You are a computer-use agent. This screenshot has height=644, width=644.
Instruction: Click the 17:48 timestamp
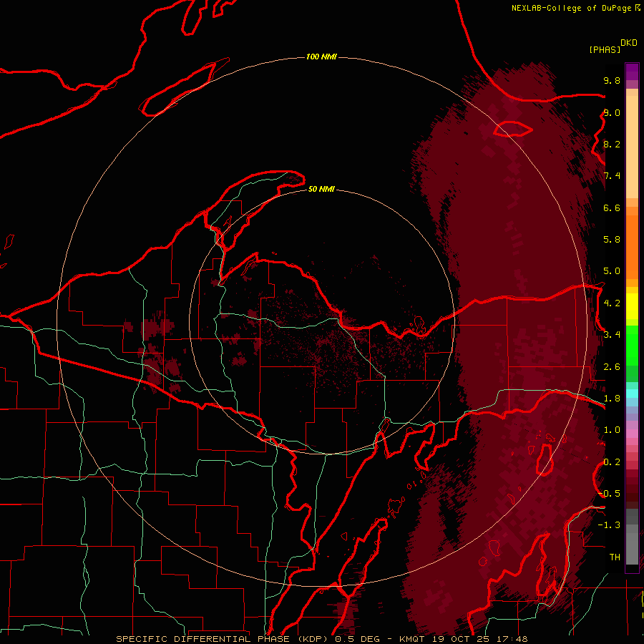(511, 639)
